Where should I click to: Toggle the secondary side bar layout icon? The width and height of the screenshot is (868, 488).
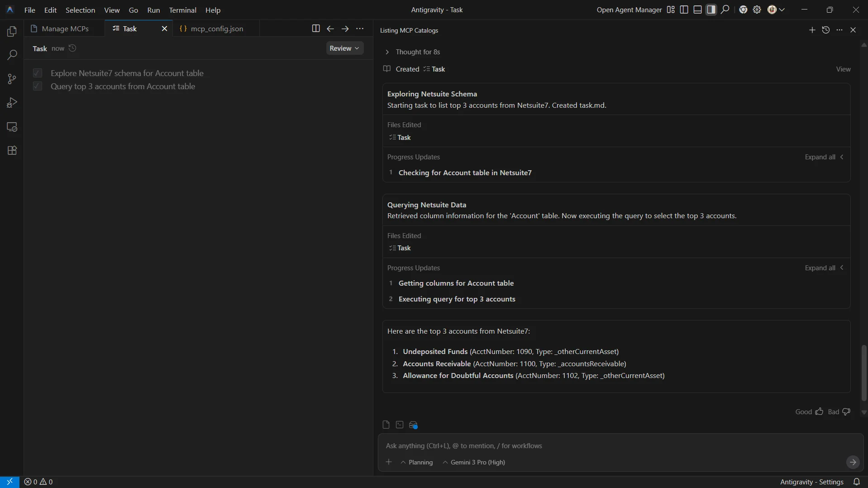pos(711,10)
